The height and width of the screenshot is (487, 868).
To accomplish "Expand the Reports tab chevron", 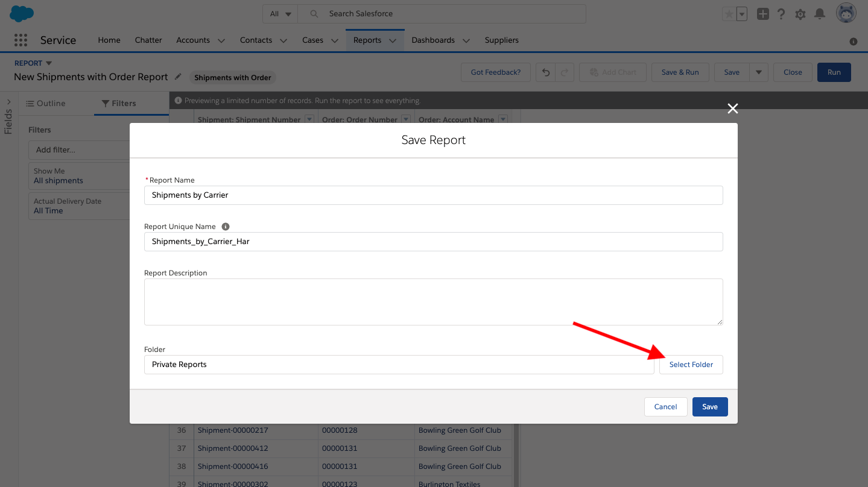I will coord(393,40).
